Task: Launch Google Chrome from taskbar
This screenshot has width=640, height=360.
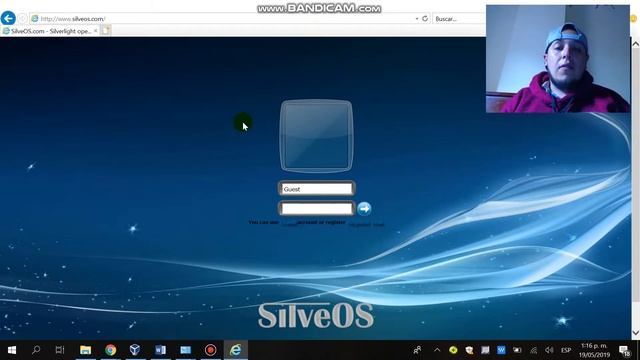Action: coord(110,350)
